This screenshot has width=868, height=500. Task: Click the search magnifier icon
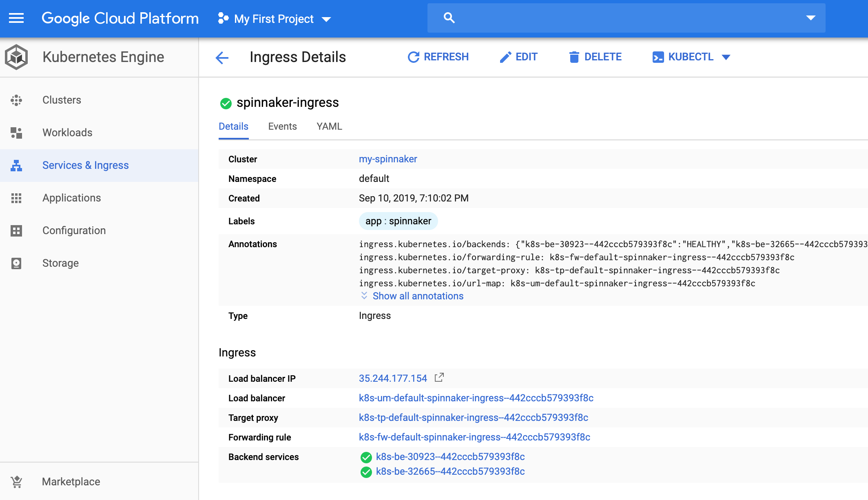449,18
